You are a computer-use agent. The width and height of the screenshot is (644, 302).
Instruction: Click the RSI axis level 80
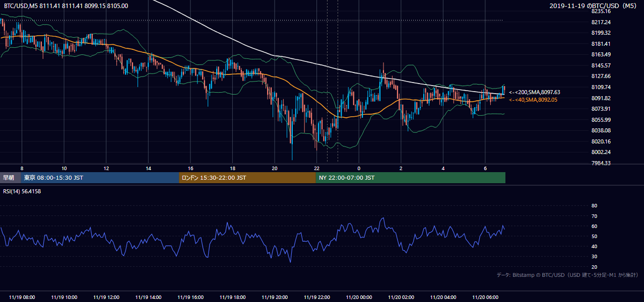(594, 206)
